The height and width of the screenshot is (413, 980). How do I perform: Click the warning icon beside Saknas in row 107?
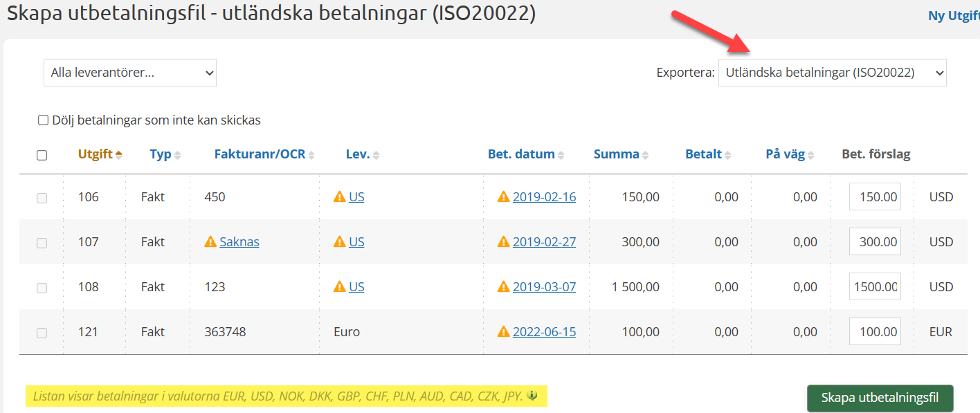tap(210, 242)
